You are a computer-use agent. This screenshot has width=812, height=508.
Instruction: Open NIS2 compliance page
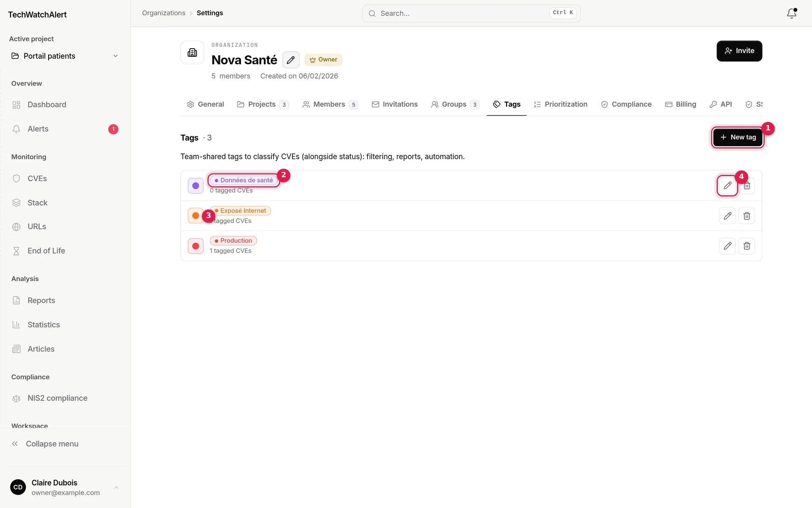pos(65,398)
